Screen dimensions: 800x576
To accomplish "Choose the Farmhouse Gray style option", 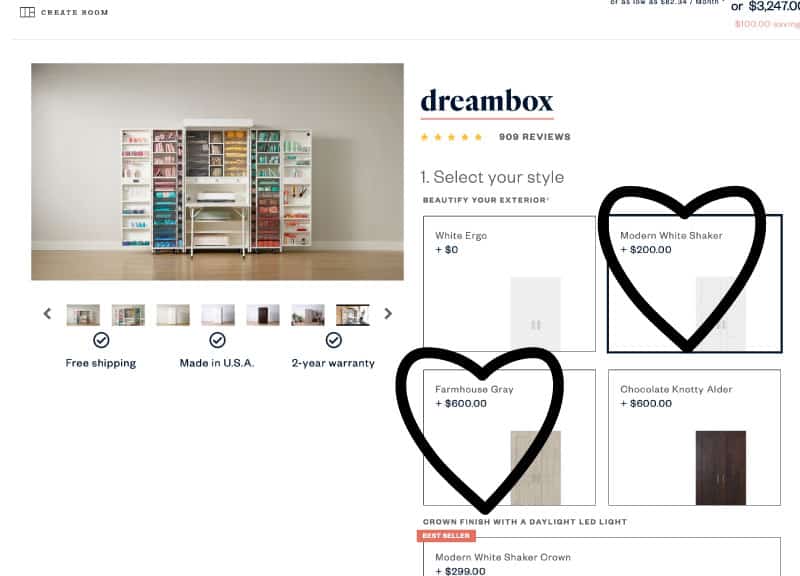I will point(509,437).
